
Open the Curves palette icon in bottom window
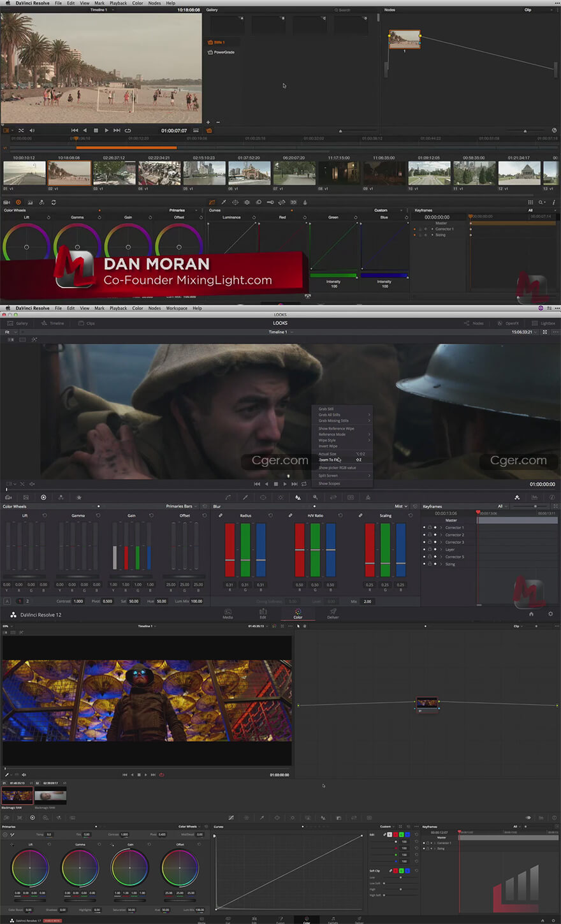231,818
